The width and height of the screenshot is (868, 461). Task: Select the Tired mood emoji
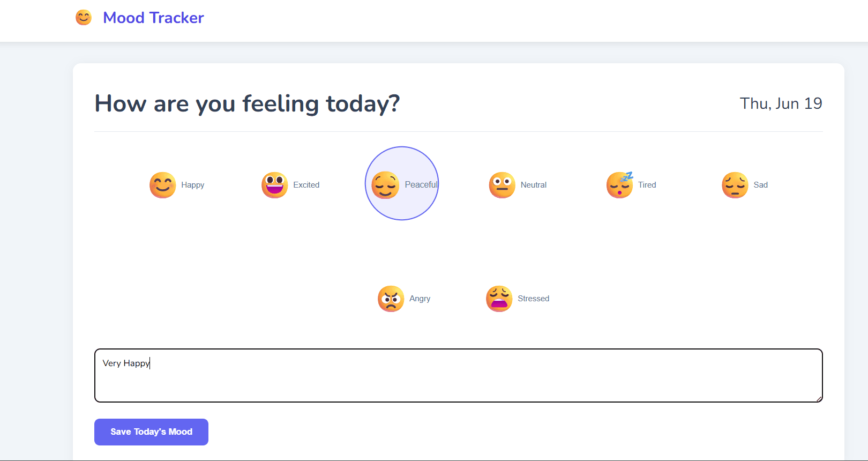pos(619,185)
